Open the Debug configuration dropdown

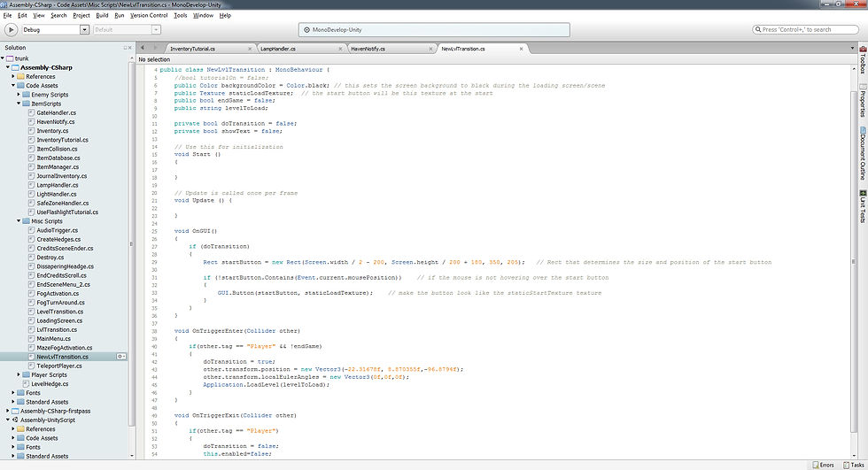[x=84, y=30]
